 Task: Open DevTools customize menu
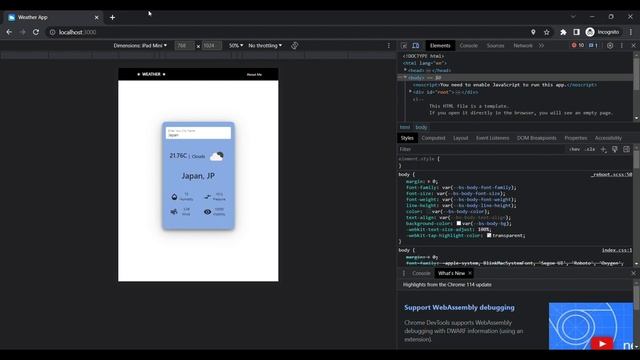coord(622,46)
